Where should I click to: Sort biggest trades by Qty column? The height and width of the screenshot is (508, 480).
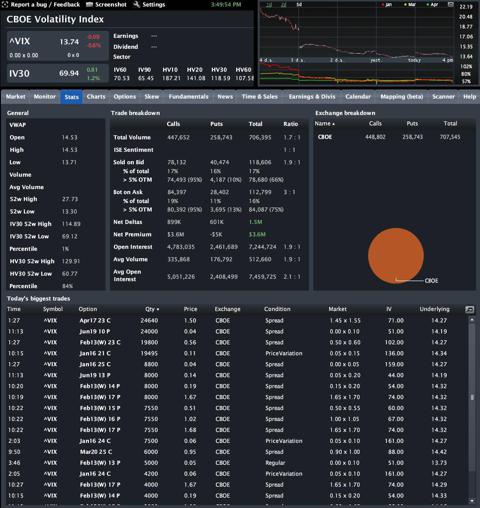(152, 309)
